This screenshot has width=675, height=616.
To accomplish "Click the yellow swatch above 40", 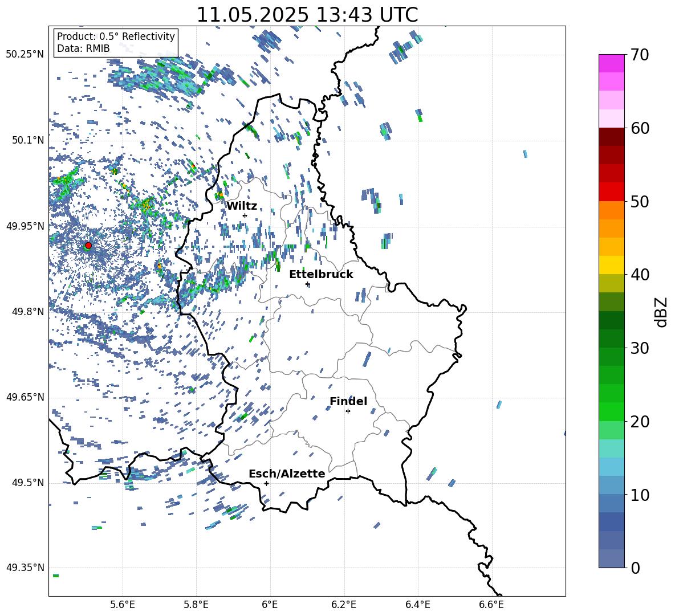I will pos(611,266).
